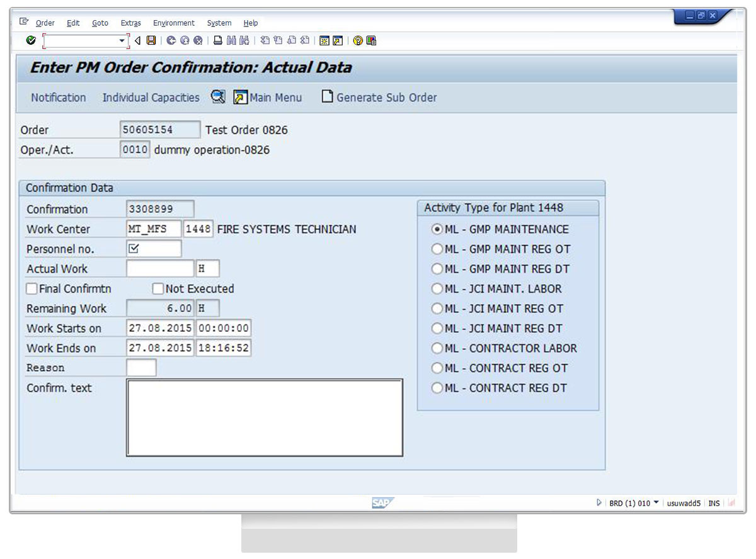Tick the Not Executed checkbox
This screenshot has width=756, height=559.
pos(158,289)
